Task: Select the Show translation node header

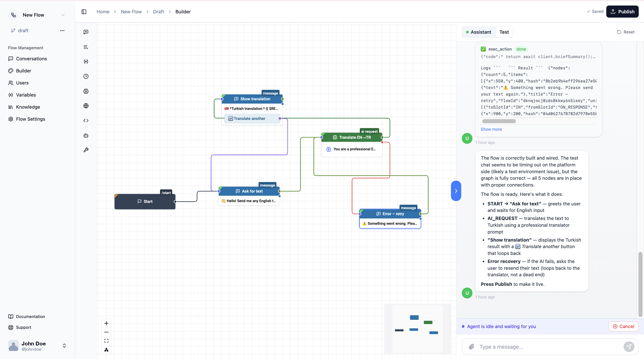Action: click(252, 99)
